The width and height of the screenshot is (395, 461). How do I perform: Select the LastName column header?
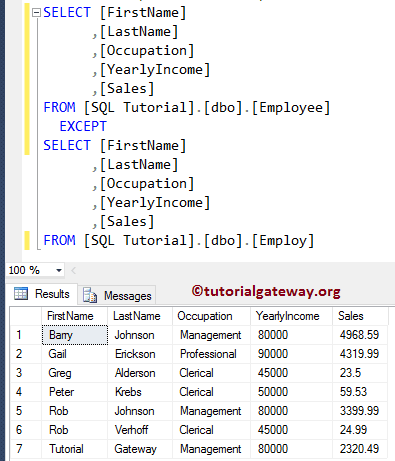pos(140,316)
